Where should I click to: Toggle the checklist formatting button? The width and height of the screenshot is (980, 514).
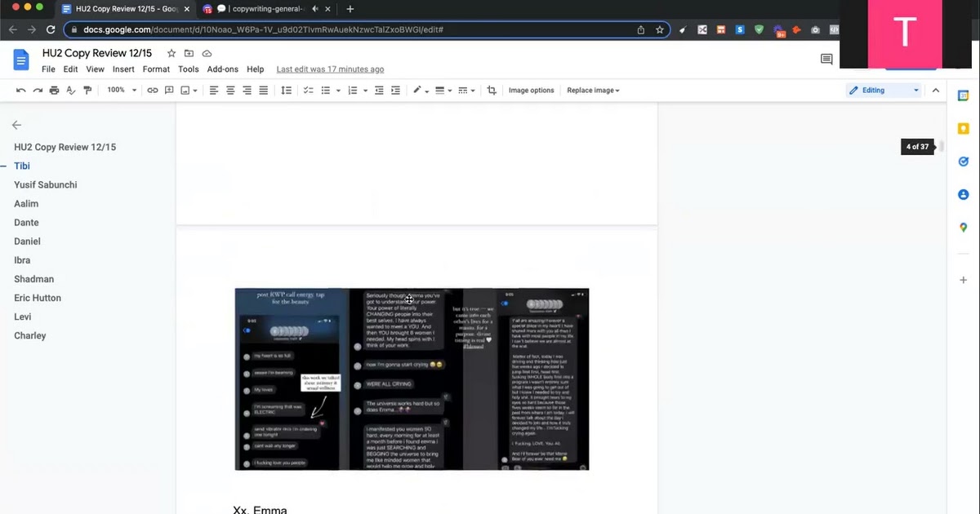[309, 91]
